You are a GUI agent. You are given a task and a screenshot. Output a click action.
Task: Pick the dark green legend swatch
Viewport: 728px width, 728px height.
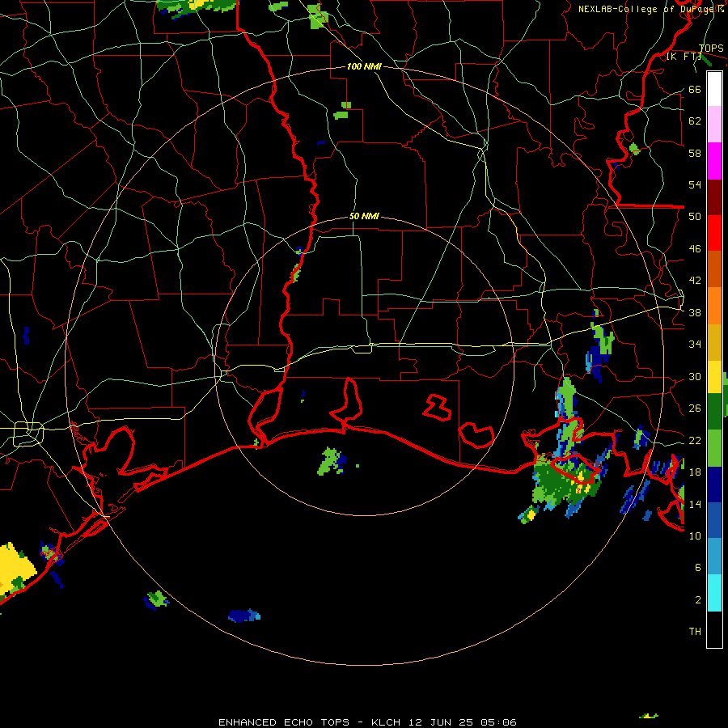tap(714, 412)
